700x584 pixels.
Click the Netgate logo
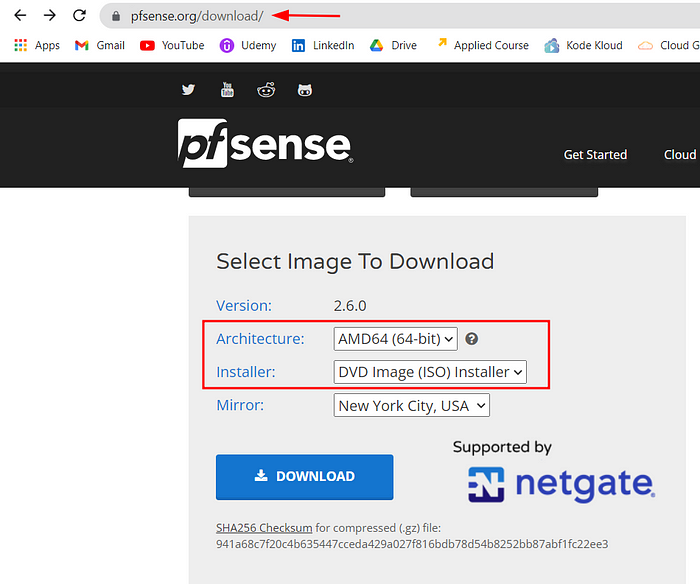point(561,485)
